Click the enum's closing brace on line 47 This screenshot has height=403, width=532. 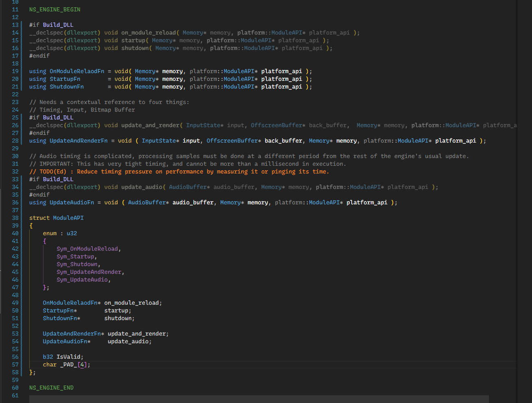[45, 287]
